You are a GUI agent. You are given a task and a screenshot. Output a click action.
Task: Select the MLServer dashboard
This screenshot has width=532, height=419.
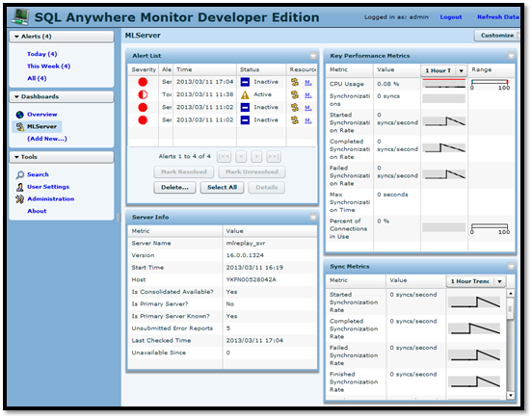(41, 127)
